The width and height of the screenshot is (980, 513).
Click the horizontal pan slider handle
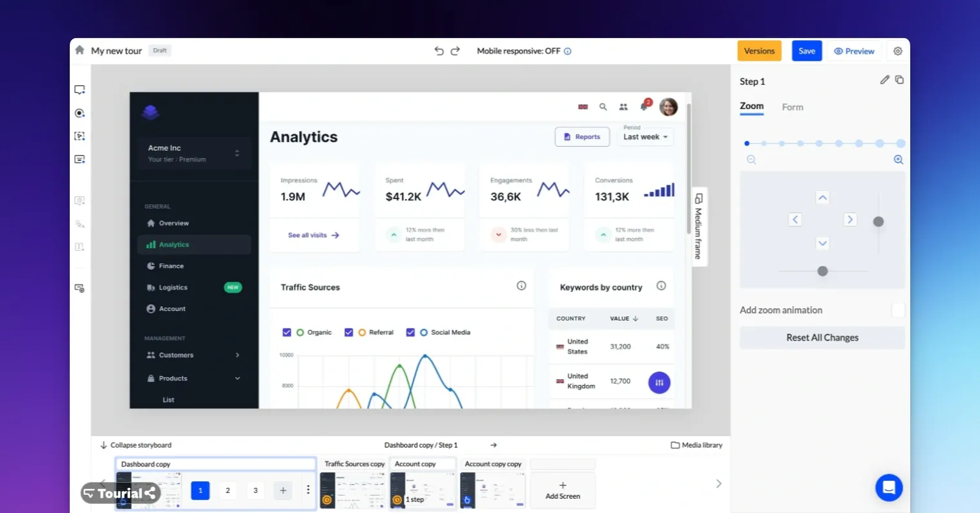pos(822,271)
